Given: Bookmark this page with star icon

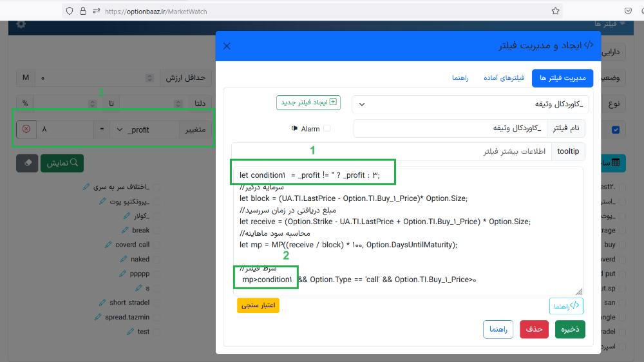Looking at the screenshot, I should point(555,11).
